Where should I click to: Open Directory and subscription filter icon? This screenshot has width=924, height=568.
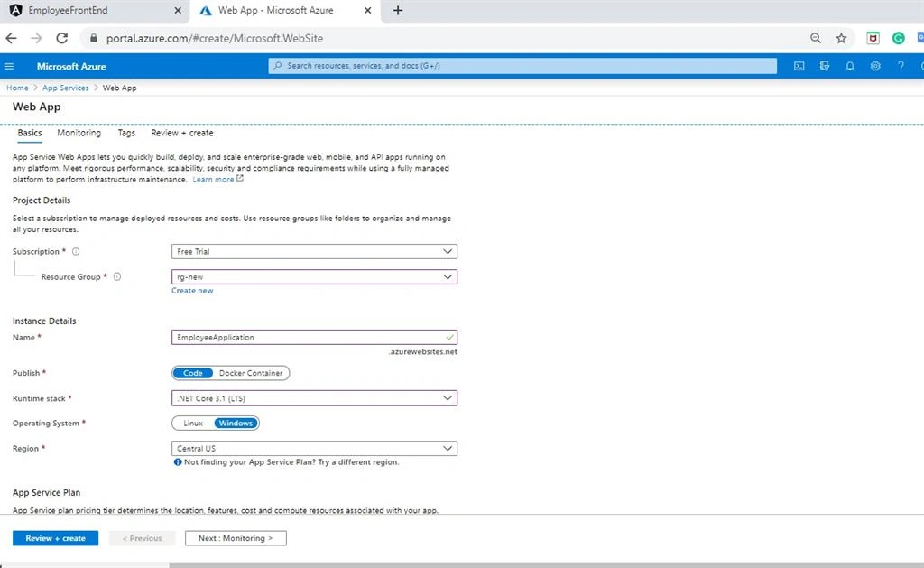click(825, 66)
